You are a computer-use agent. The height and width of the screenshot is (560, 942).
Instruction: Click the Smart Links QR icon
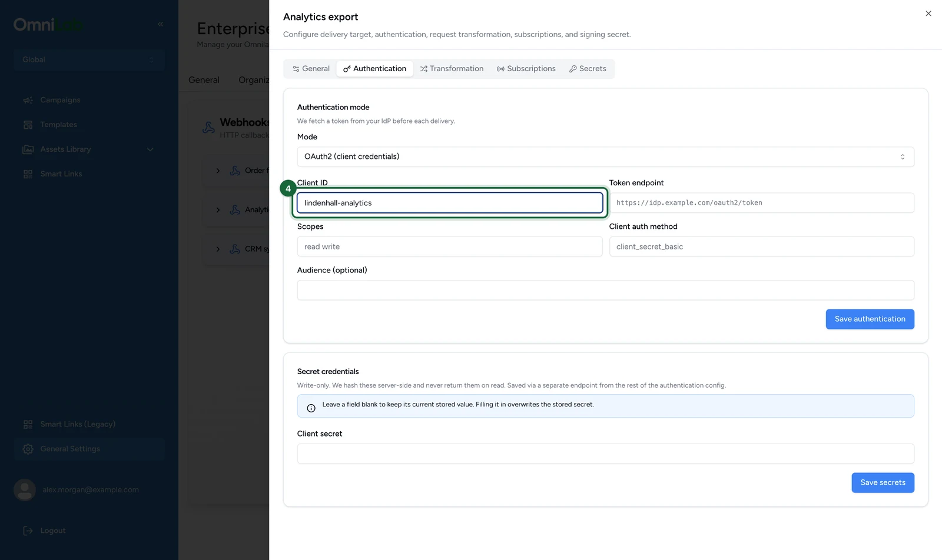(28, 174)
